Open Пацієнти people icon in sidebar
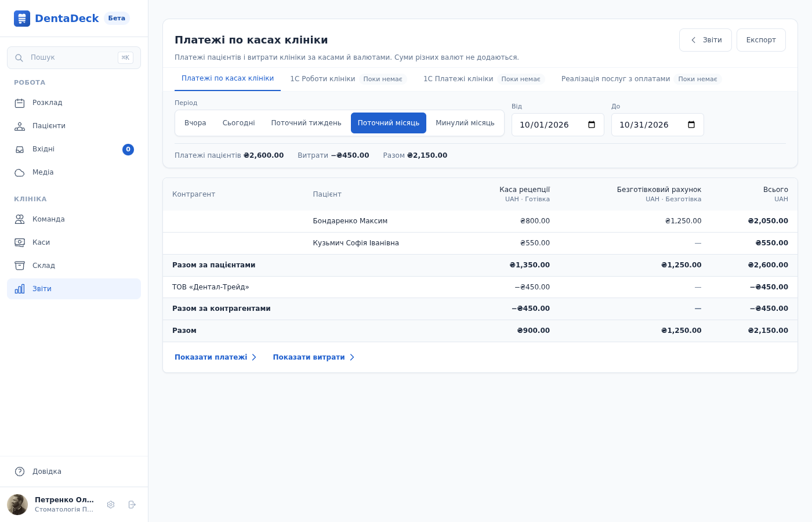The image size is (812, 522). (x=20, y=126)
